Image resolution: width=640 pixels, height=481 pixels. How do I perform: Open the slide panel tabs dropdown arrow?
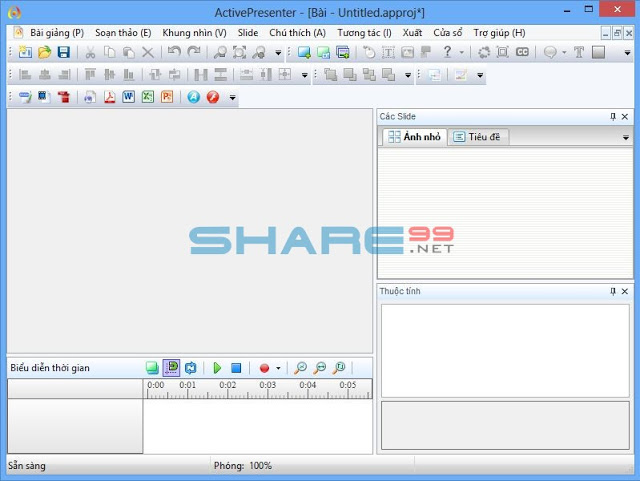click(626, 138)
